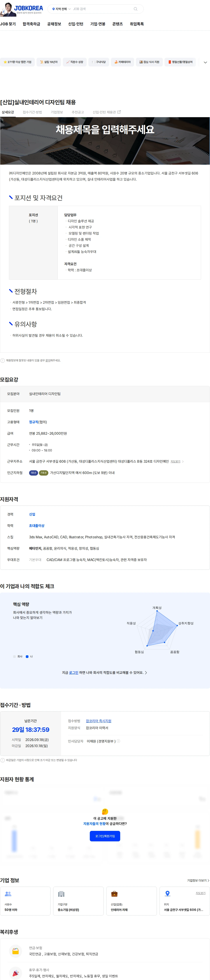Open the 콘텐츠 menu

coord(117,24)
